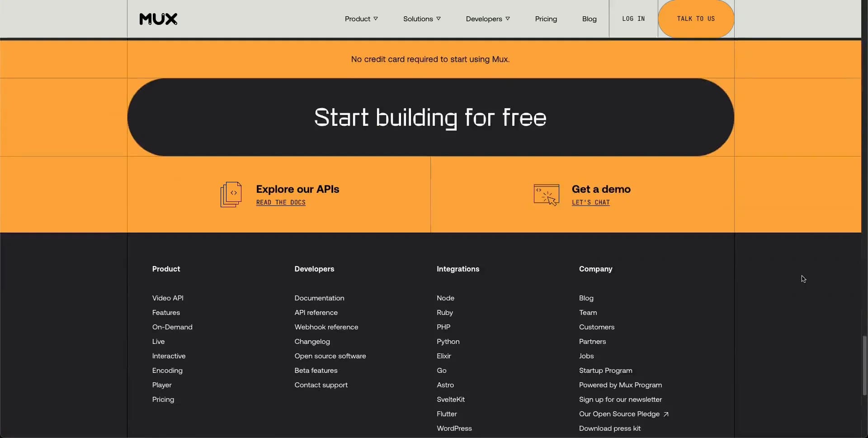Open Pricing link in footer Product column
868x438 pixels.
[163, 400]
